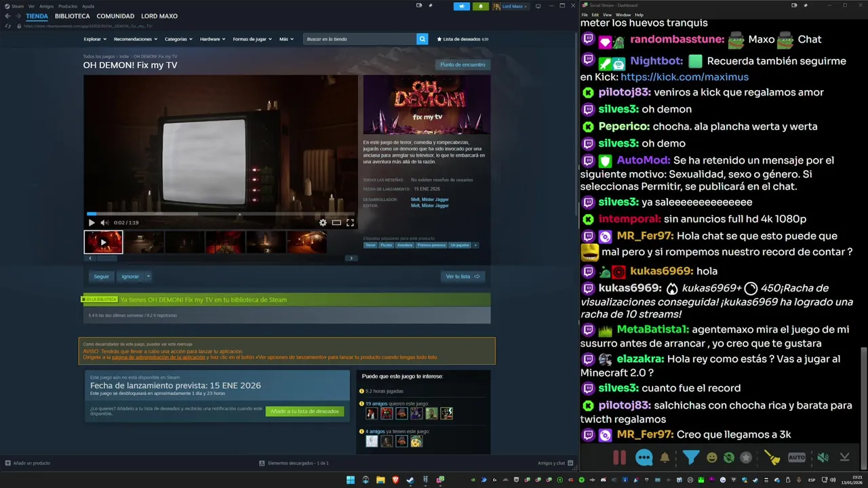Clear chat with the yellow broom icon
868x488 pixels.
pyautogui.click(x=772, y=457)
